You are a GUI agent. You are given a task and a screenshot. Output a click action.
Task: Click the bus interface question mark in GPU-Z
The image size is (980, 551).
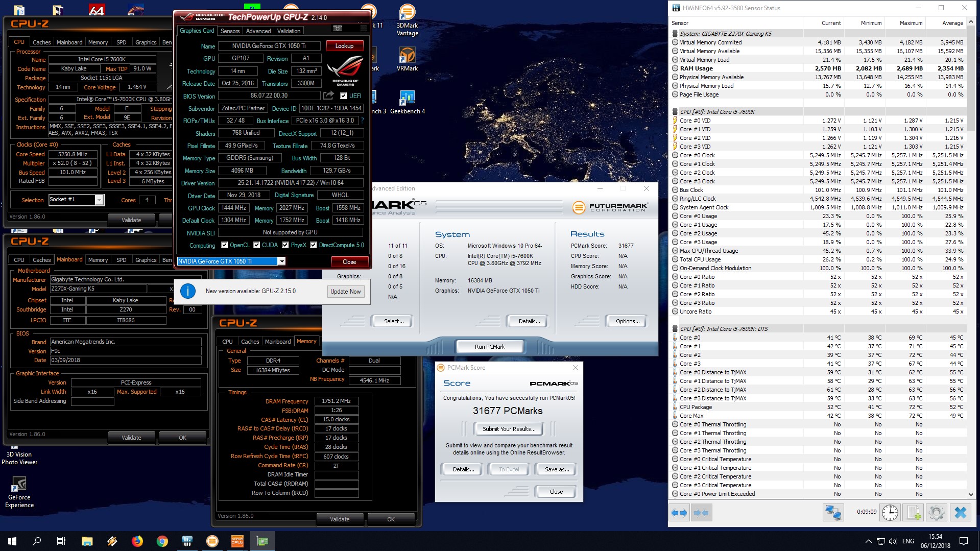pos(363,121)
